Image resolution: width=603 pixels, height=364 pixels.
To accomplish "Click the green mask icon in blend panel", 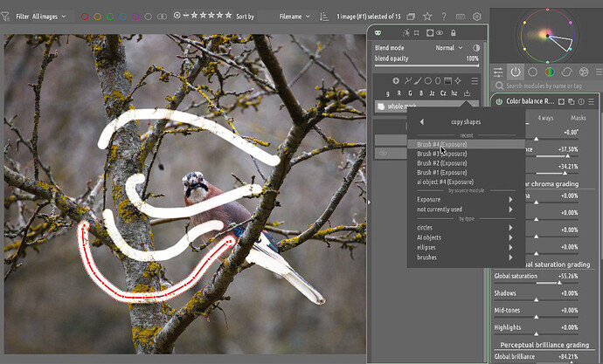I will [x=378, y=33].
